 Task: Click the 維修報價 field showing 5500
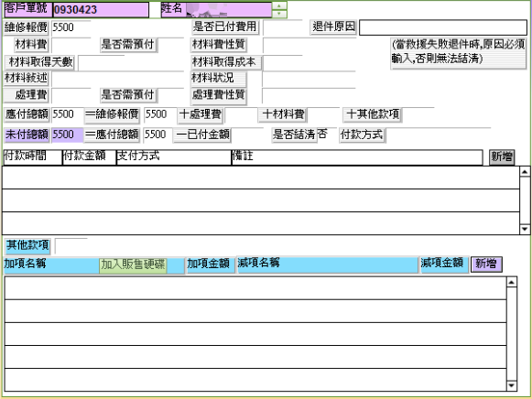71,27
